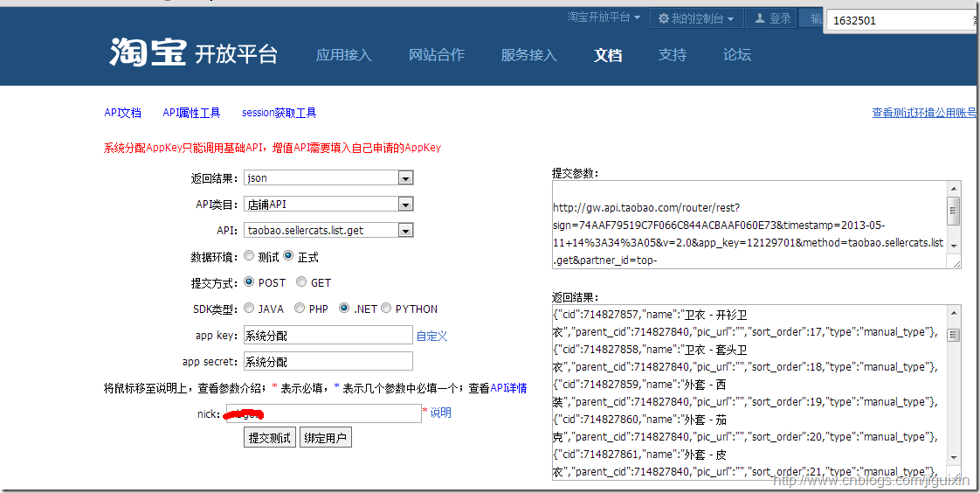Click the API详情 link
980x493 pixels.
(508, 388)
